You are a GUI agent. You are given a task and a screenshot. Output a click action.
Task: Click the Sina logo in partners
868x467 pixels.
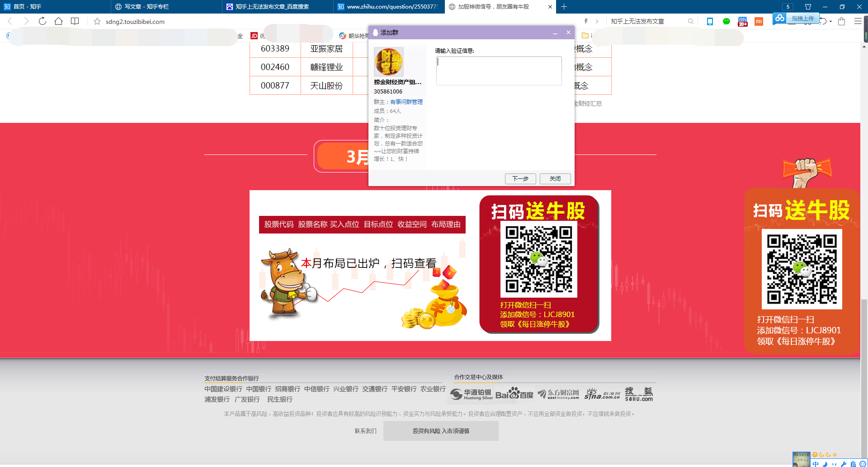(602, 394)
